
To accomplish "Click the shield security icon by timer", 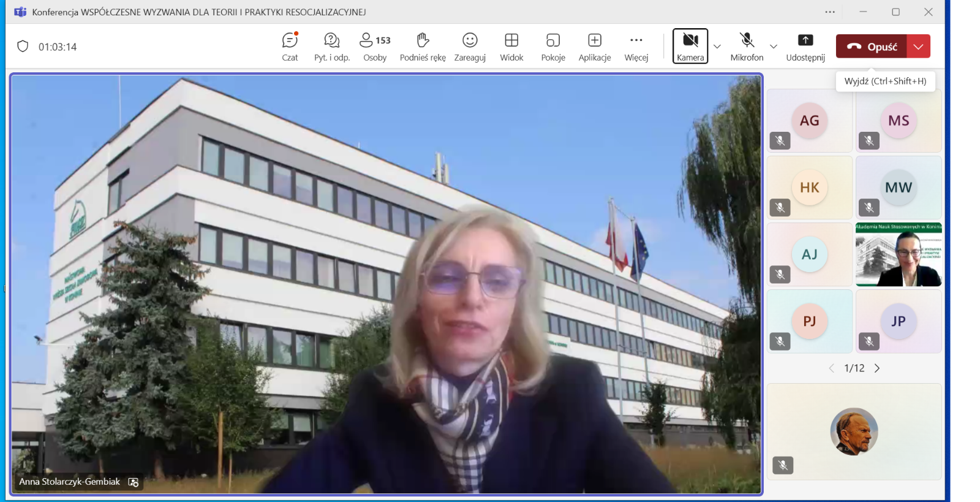I will [x=23, y=47].
